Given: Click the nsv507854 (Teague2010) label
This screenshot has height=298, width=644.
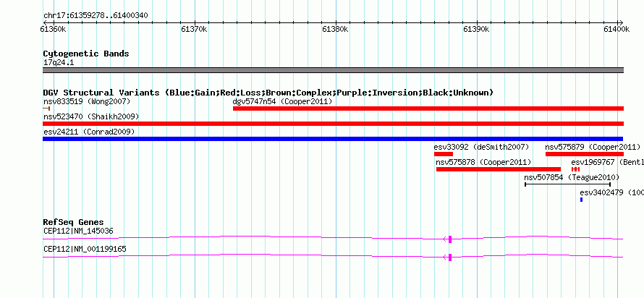Looking at the screenshot, I should (x=572, y=177).
